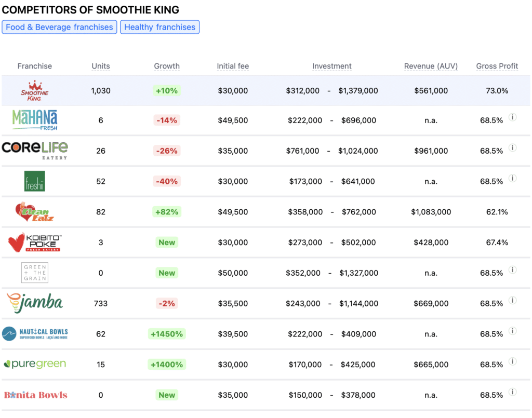Click the 733 units cell

point(101,303)
